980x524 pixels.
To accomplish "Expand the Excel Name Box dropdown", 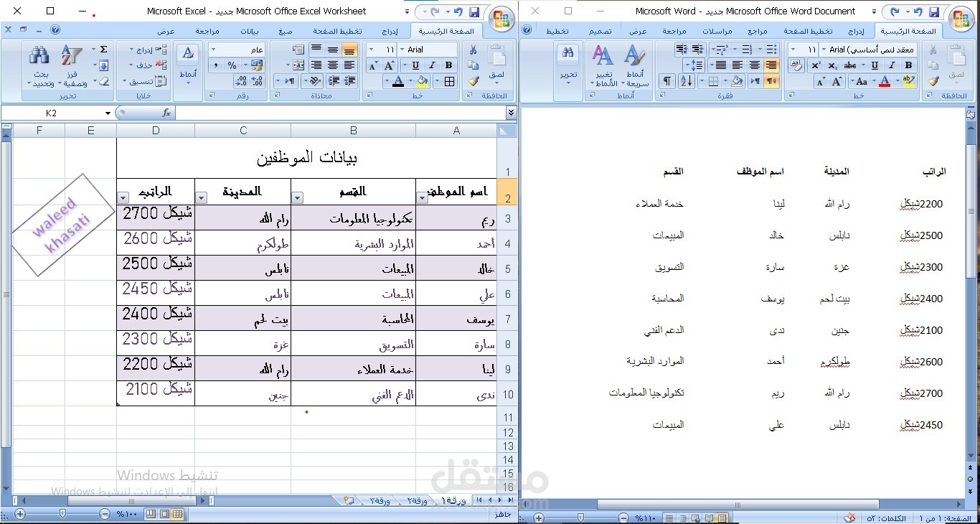I will pyautogui.click(x=108, y=113).
